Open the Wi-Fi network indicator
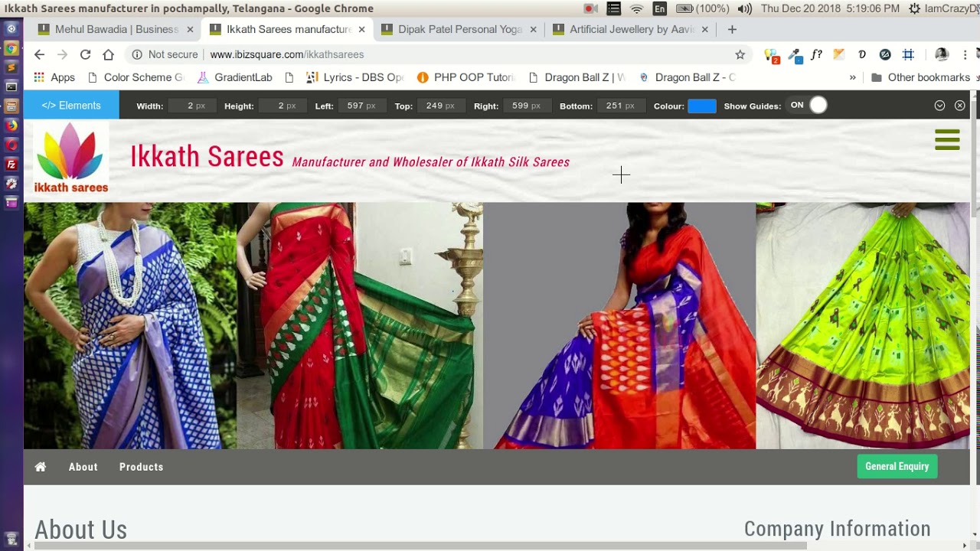Viewport: 980px width, 551px height. pyautogui.click(x=637, y=8)
